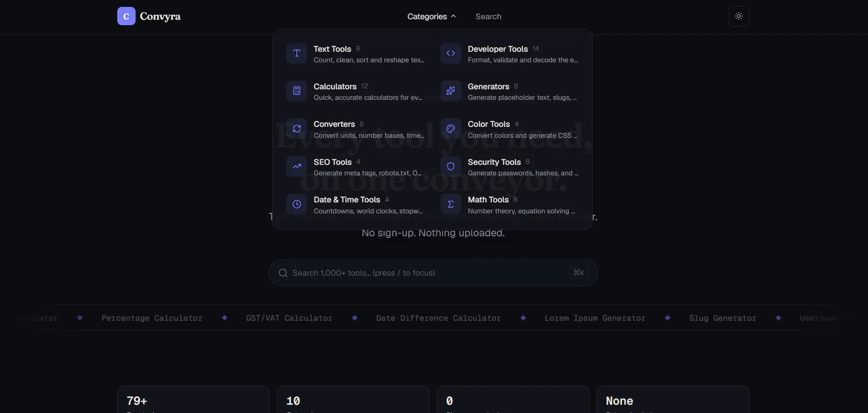The image size is (868, 413).
Task: Open the Search nav item
Action: pos(488,16)
